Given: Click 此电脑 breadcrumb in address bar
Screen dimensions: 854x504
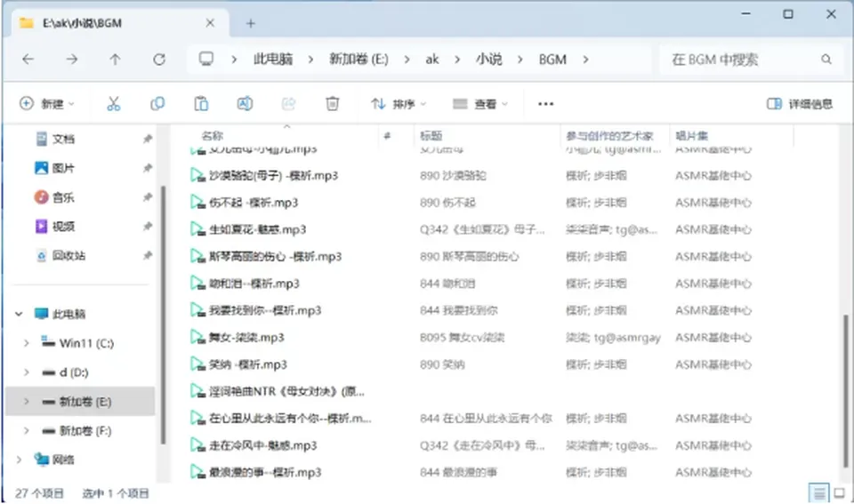Looking at the screenshot, I should pos(273,60).
